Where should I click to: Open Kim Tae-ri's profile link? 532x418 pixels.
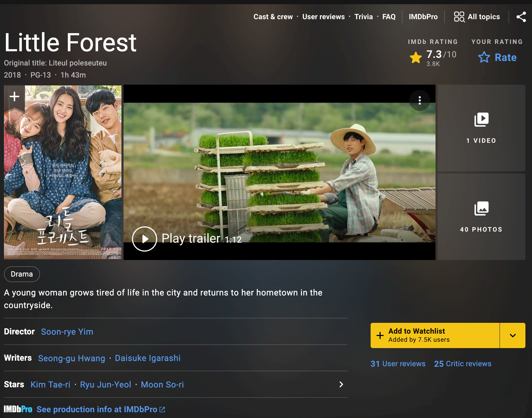(x=50, y=385)
